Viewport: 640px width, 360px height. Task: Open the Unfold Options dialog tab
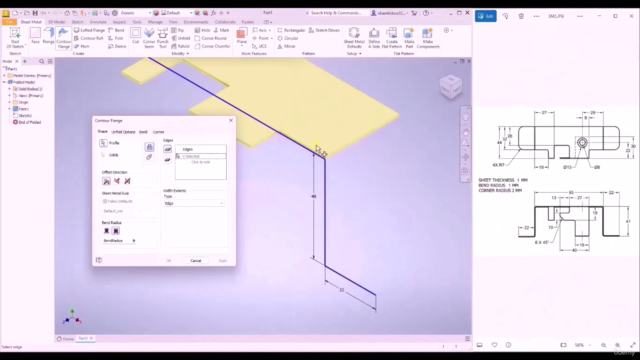(x=123, y=132)
